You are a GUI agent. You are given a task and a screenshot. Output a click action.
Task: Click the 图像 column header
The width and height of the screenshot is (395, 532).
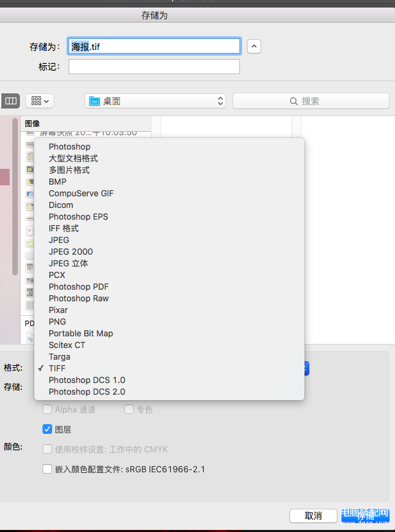coord(86,124)
